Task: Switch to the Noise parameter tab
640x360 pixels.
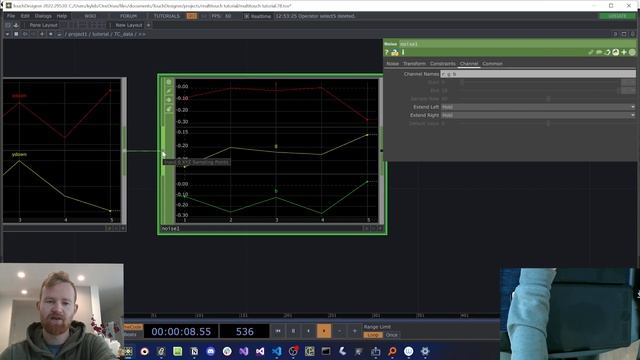Action: click(x=393, y=64)
